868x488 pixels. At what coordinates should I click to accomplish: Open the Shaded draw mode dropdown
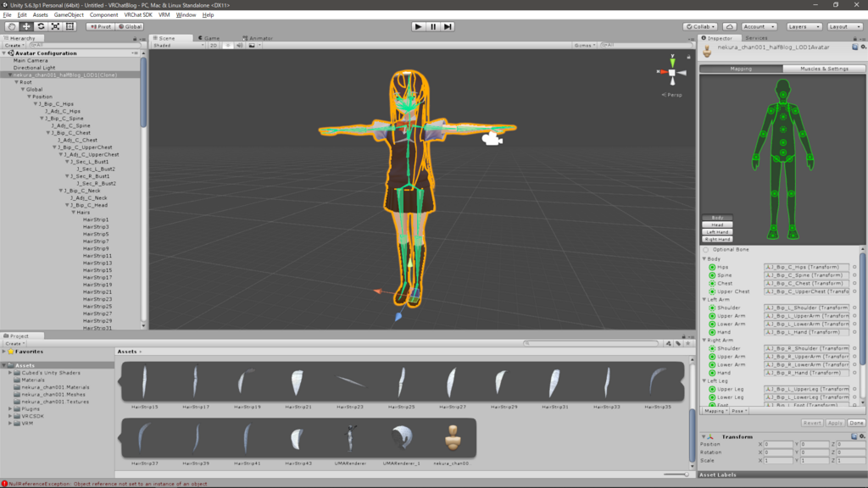pos(178,46)
